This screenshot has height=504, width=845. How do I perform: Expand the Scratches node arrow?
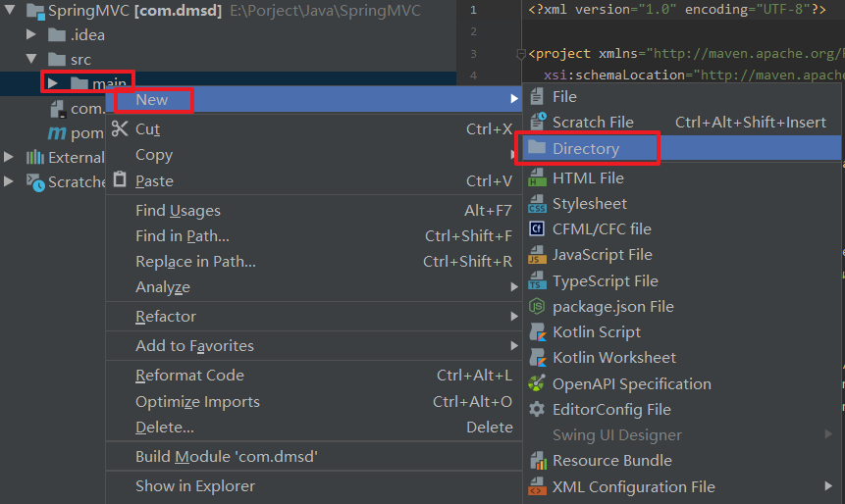point(9,181)
